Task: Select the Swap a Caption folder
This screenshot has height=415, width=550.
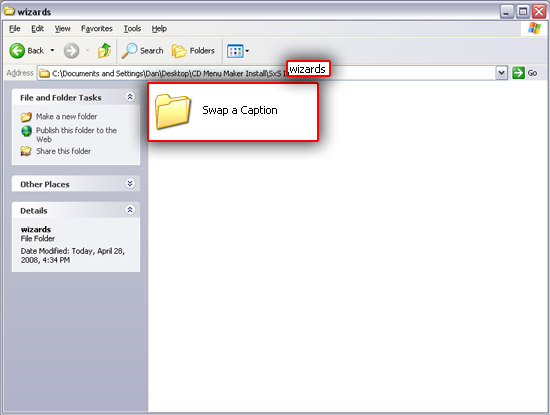Action: point(216,111)
